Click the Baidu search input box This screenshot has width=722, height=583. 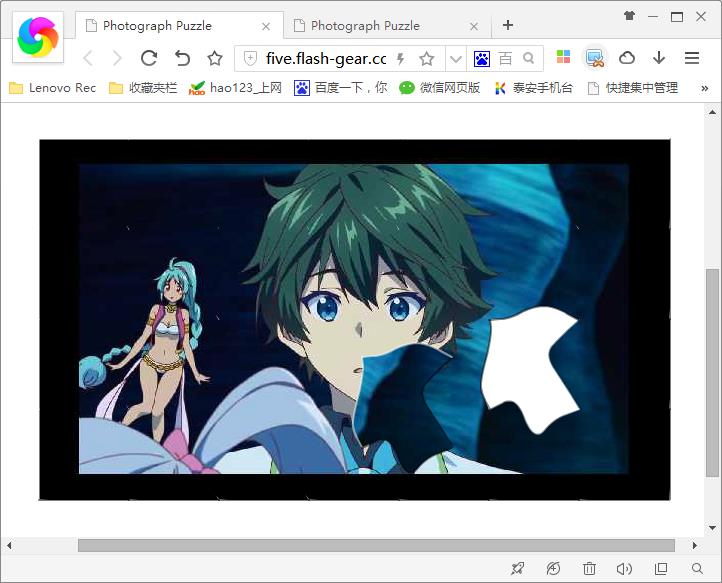pyautogui.click(x=507, y=58)
